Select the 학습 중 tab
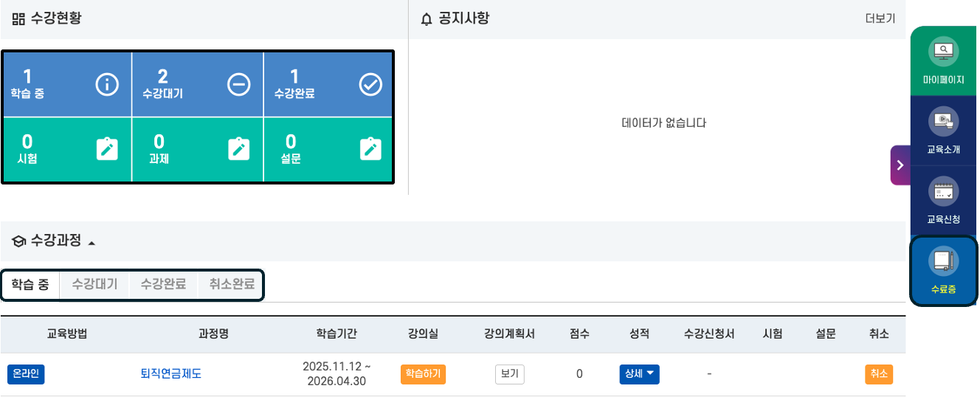This screenshot has width=980, height=397. 30,284
